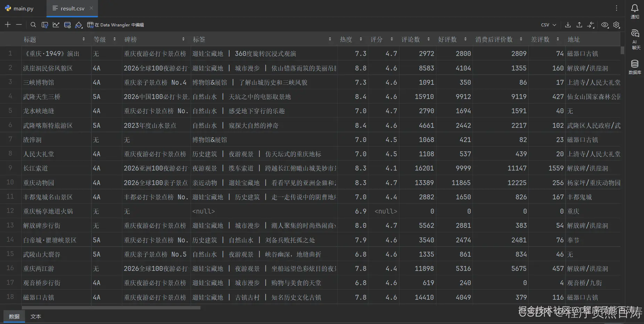Sort by the 评分 column arrows
The height and width of the screenshot is (324, 644).
coord(392,39)
